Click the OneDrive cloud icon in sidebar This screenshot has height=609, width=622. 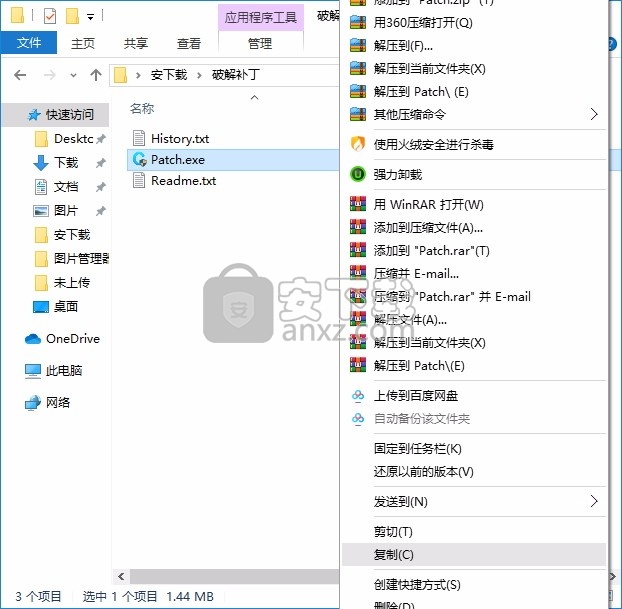tap(33, 339)
